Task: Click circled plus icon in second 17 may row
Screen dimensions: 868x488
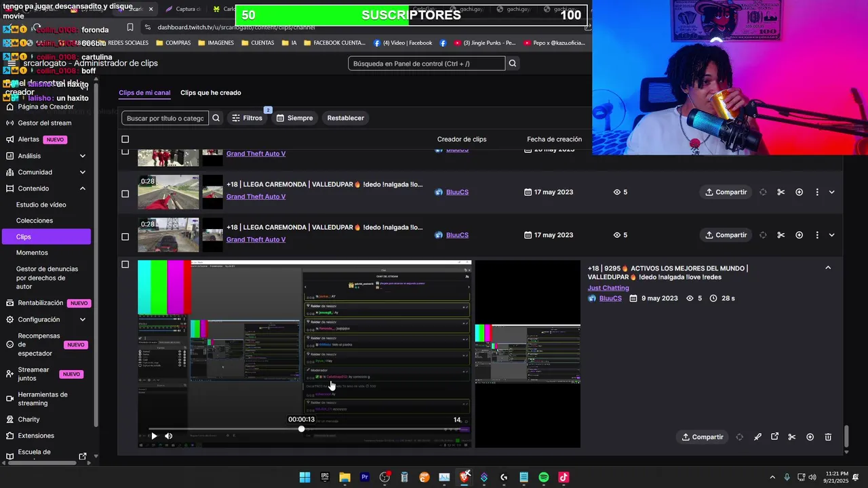Action: pos(799,235)
